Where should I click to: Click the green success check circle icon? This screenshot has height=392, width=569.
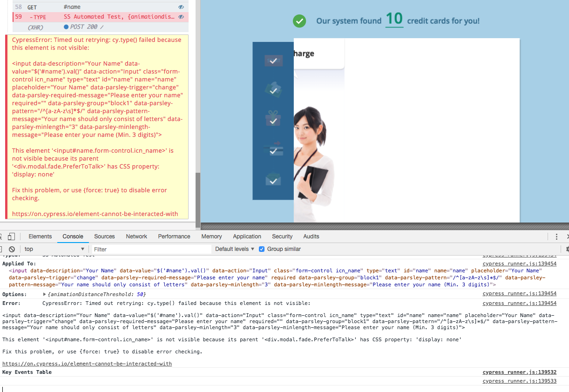(x=299, y=21)
